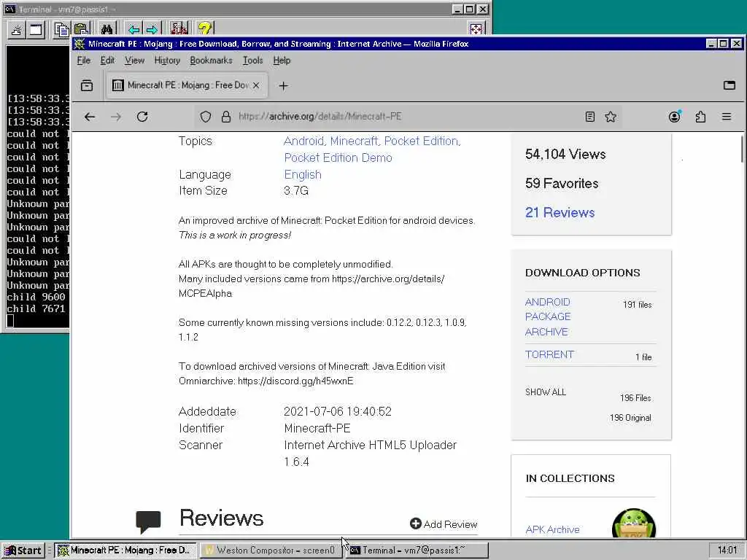The image size is (747, 560).
Task: Click the yellow question mark help icon
Action: pos(205,29)
